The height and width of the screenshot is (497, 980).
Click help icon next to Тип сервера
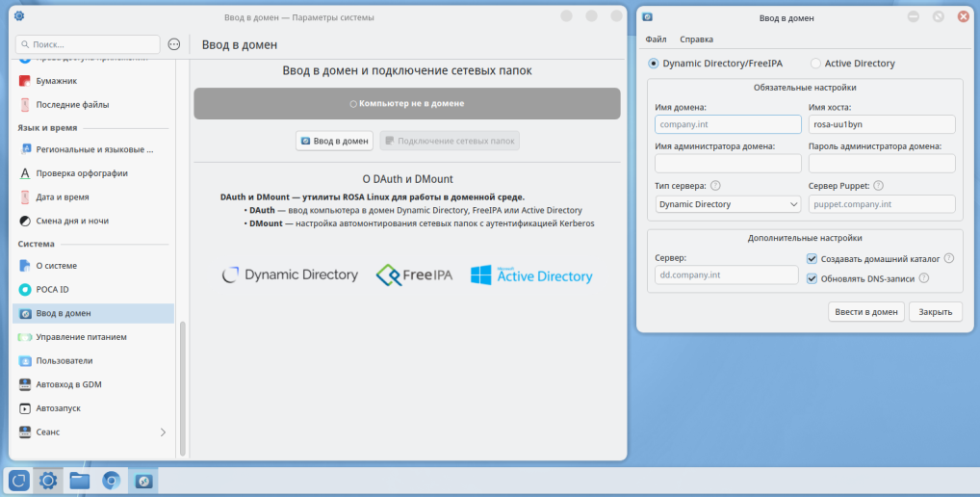[x=715, y=186]
